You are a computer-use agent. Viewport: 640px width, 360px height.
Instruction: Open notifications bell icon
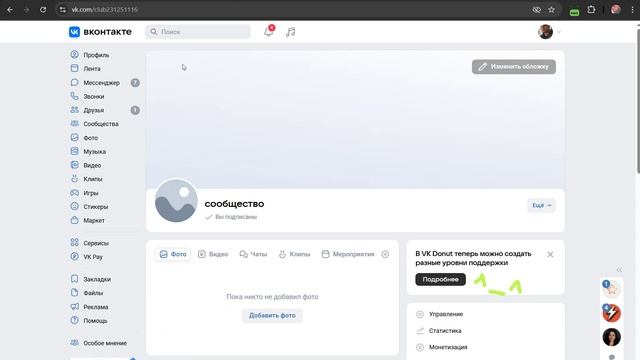pos(269,32)
